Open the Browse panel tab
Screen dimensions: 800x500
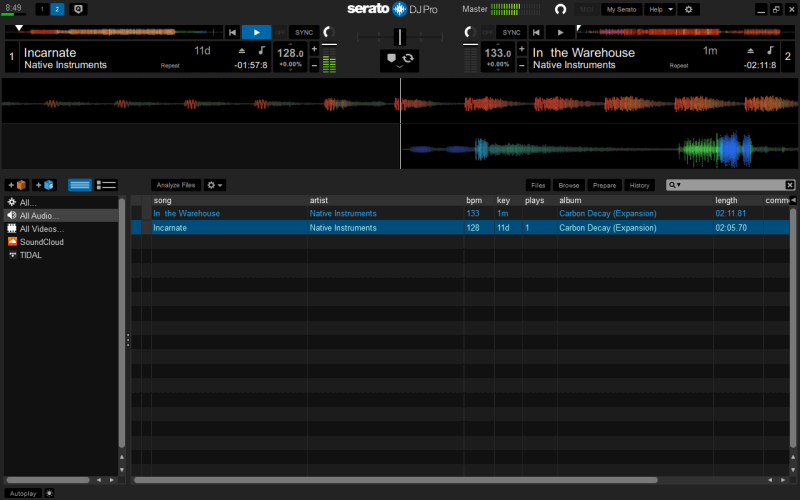pos(568,185)
